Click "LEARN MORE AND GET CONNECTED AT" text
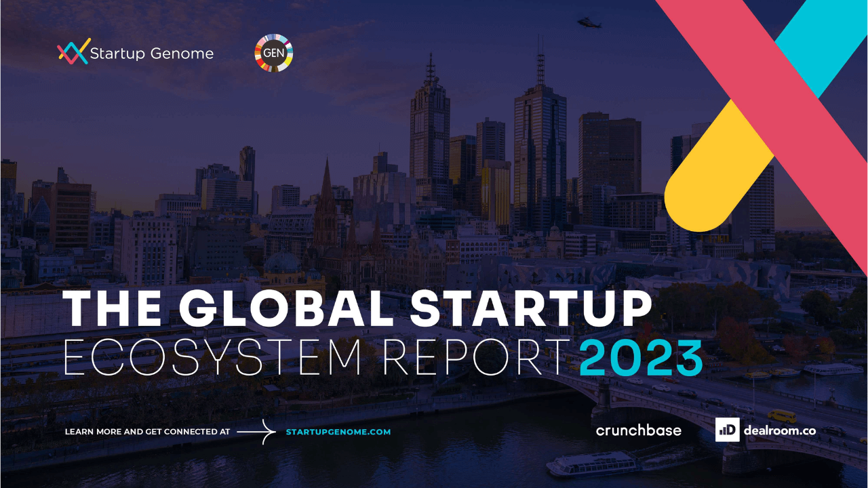Image resolution: width=868 pixels, height=488 pixels. (147, 432)
